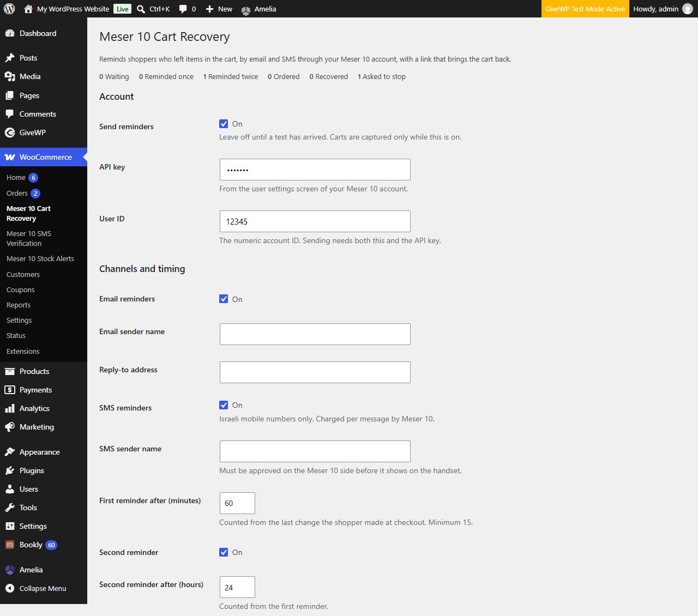698x616 pixels.
Task: Open WooCommerce Coupons submenu item
Action: (44, 290)
